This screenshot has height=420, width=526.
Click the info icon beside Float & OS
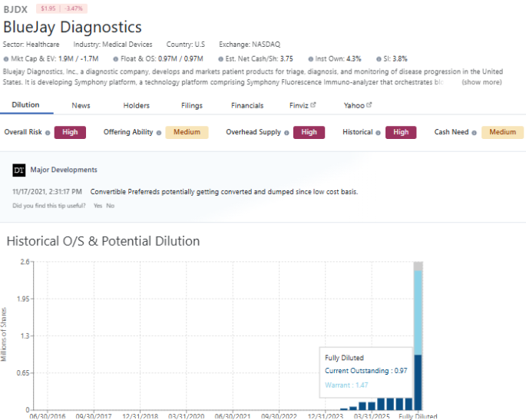pos(115,59)
